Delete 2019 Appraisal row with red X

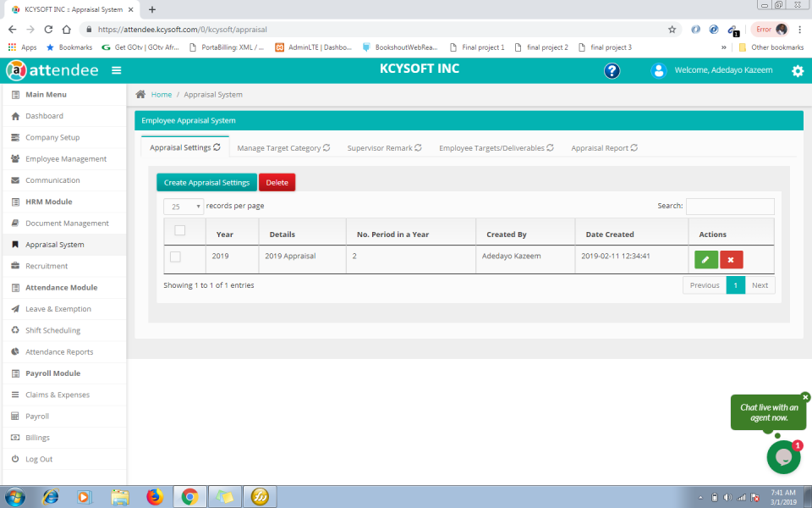(731, 260)
